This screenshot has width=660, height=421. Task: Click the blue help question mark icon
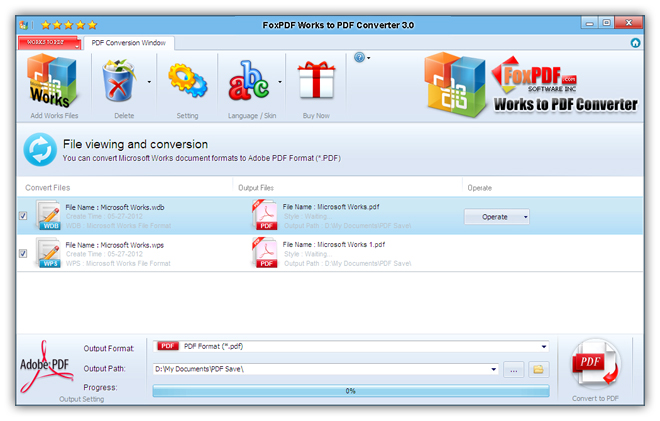click(x=359, y=57)
